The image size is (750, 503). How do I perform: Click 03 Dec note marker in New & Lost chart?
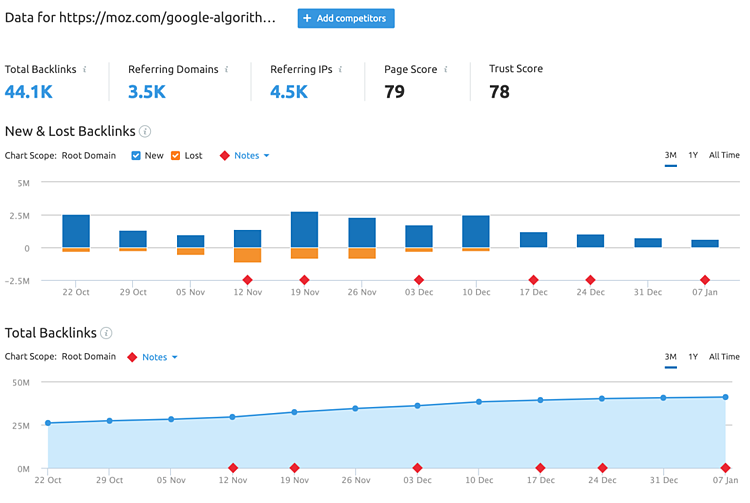[419, 280]
